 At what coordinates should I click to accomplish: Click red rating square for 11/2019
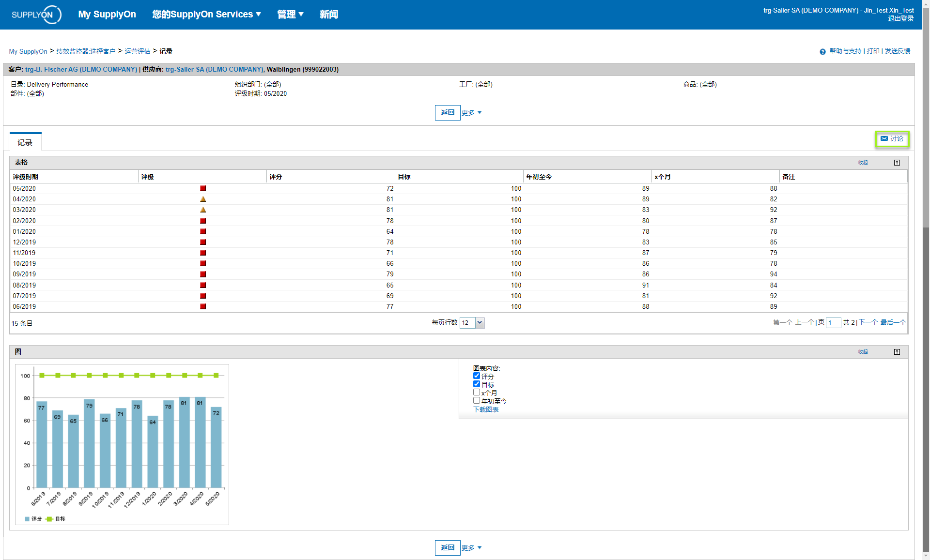[203, 253]
